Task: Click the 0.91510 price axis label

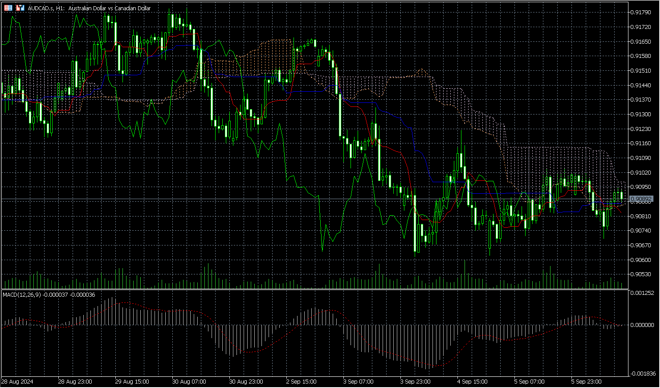Action: pyautogui.click(x=641, y=71)
